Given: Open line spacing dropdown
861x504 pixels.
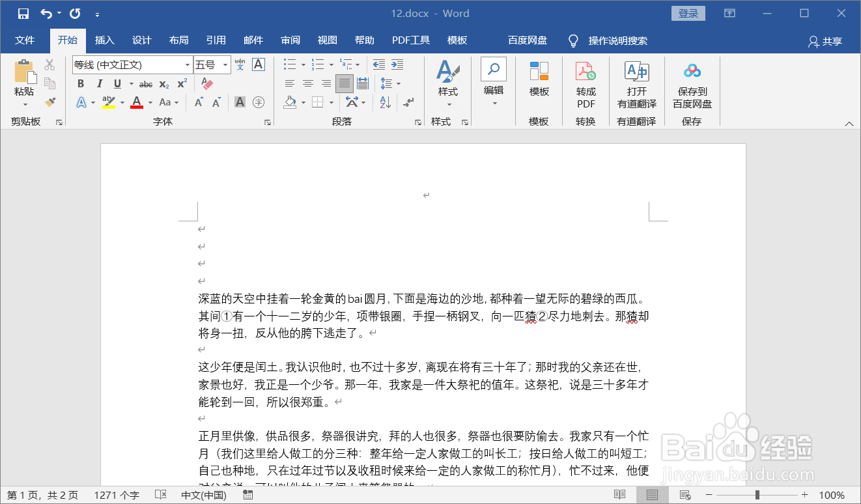Looking at the screenshot, I should click(399, 83).
